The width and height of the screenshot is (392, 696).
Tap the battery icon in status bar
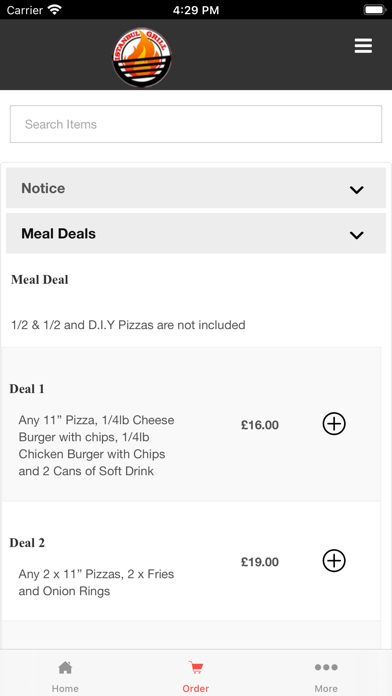375,10
